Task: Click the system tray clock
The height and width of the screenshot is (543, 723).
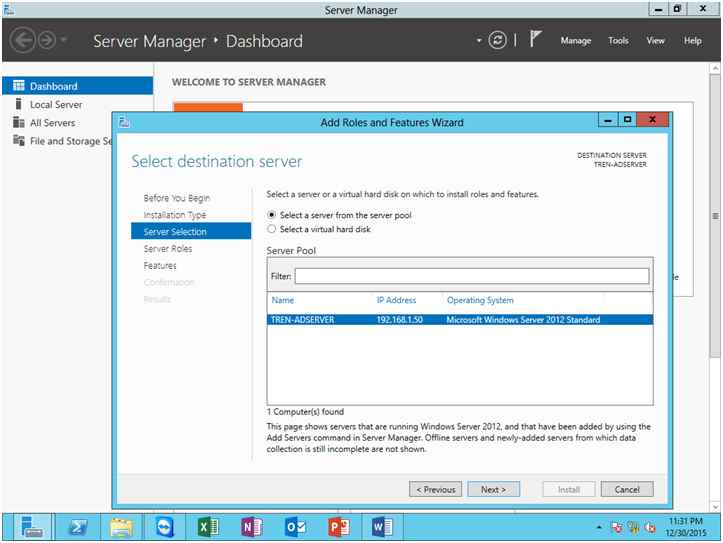Action: point(686,527)
